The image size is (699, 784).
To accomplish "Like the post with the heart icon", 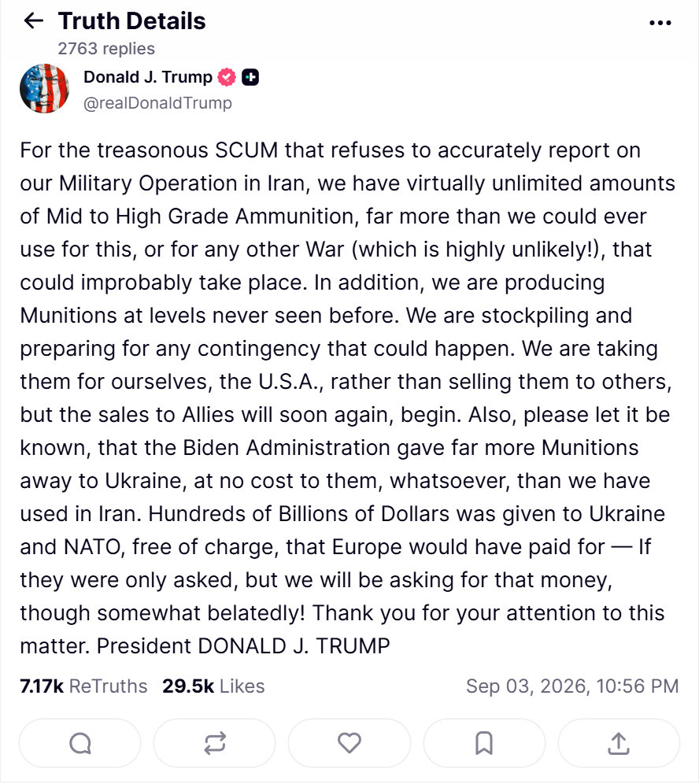I will 349,743.
